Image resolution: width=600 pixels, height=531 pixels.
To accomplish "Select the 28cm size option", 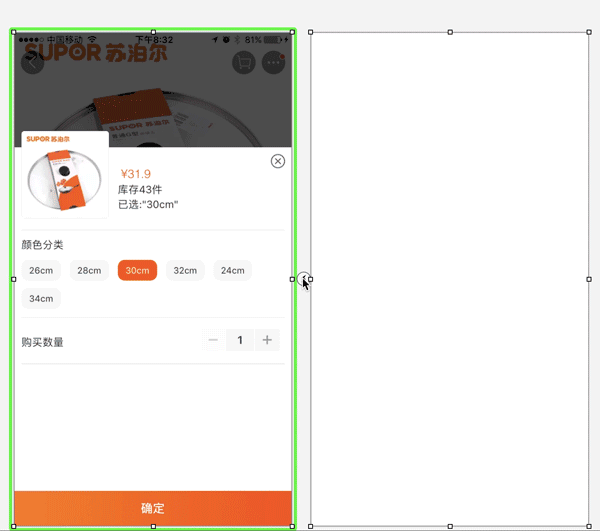I will point(89,270).
